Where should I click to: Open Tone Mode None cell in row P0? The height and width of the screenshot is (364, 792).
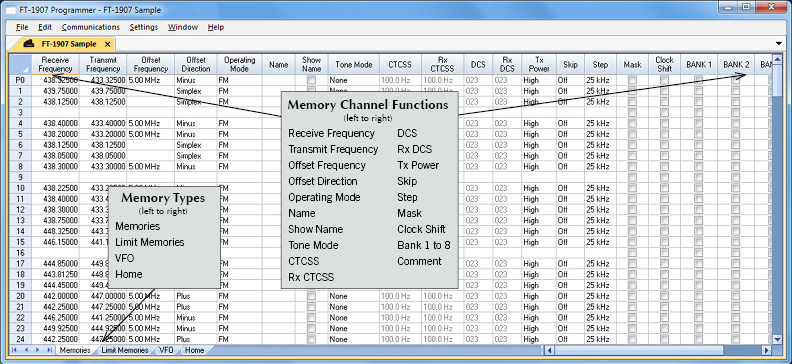click(x=354, y=80)
